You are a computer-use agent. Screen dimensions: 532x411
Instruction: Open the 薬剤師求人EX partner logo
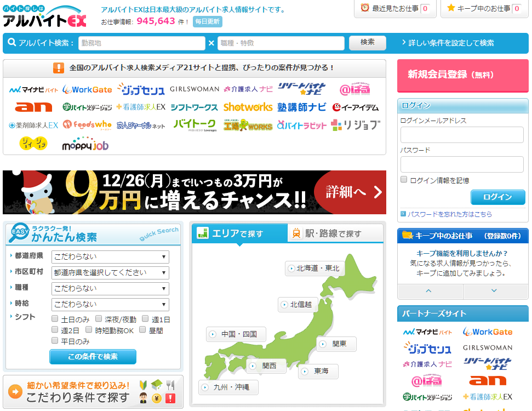[33, 125]
